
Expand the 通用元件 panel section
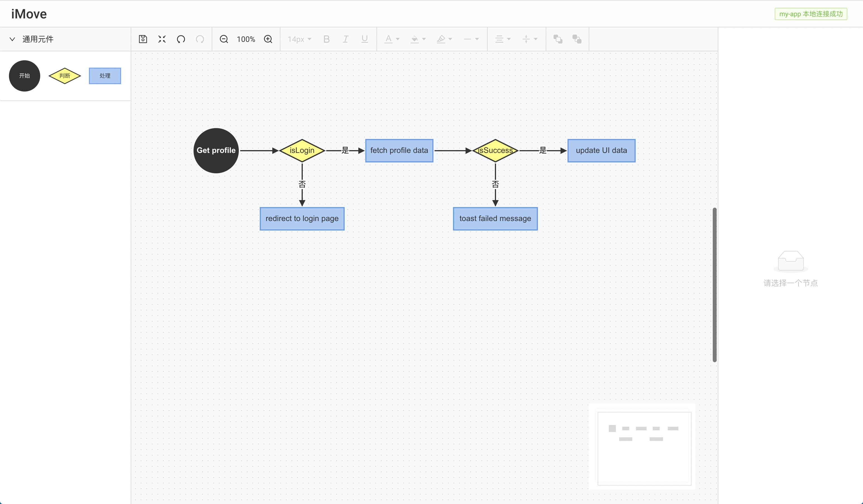tap(12, 39)
